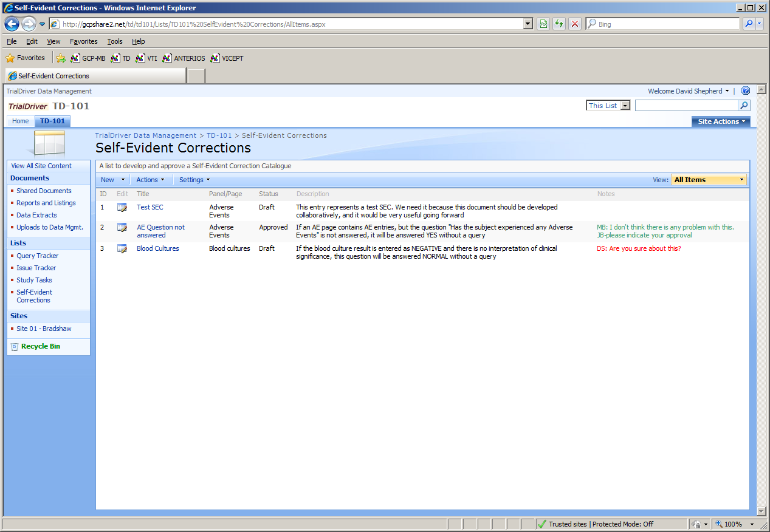The height and width of the screenshot is (532, 770).
Task: Click the browser Back arrow
Action: [x=12, y=24]
